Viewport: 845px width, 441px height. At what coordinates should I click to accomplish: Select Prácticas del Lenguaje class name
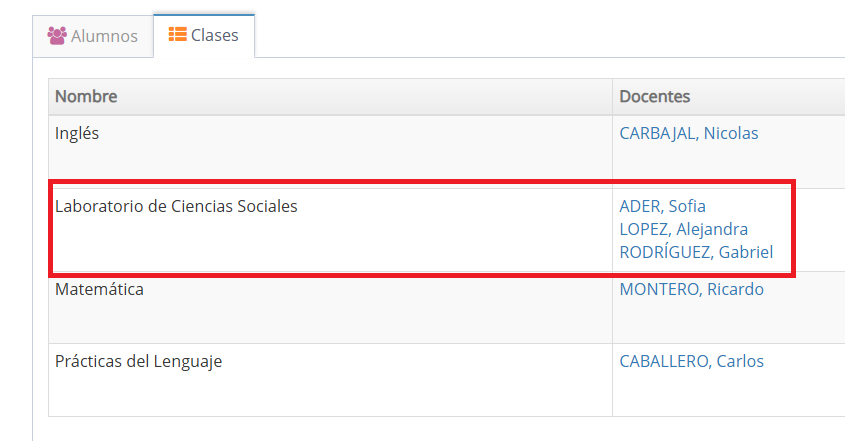(138, 361)
